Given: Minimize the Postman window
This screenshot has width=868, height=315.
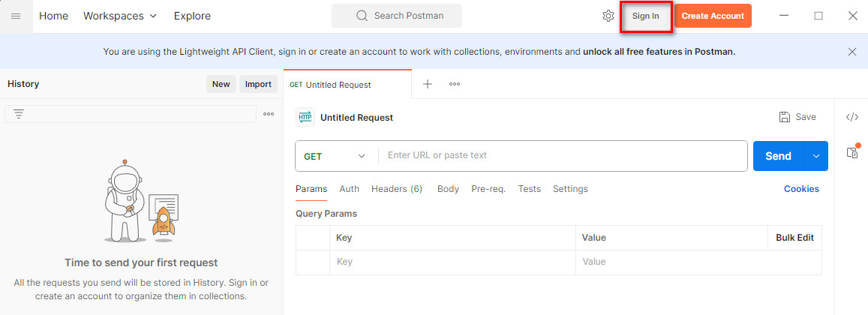Looking at the screenshot, I should point(784,16).
